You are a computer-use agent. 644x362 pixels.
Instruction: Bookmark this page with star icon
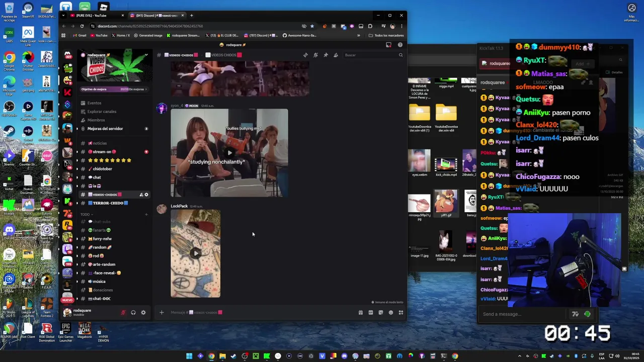[x=312, y=26]
